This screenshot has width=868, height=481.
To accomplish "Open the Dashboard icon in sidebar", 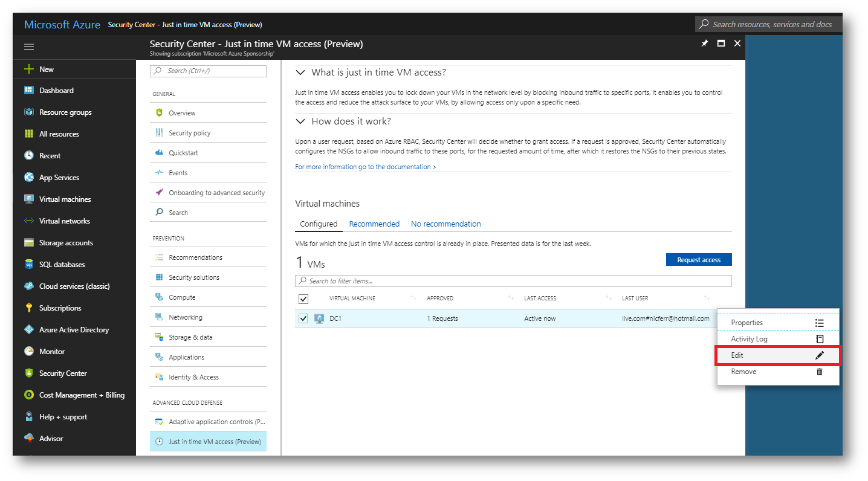I will click(x=28, y=91).
